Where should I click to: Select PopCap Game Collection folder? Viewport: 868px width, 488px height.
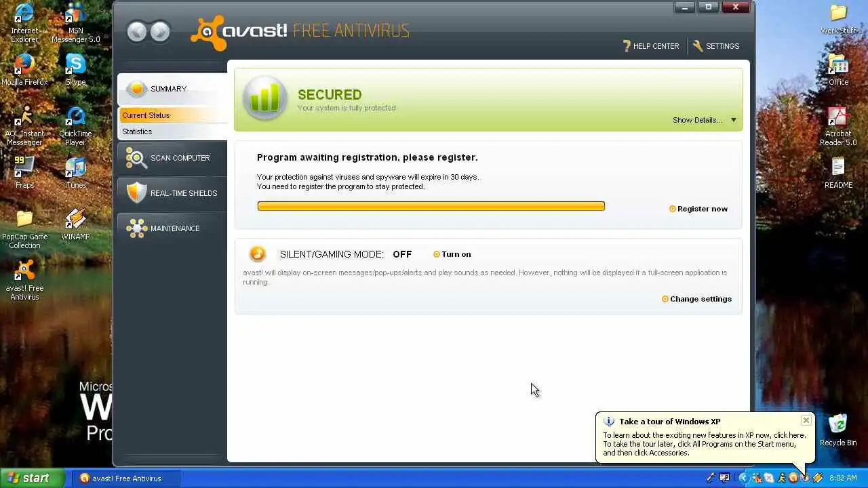coord(24,229)
